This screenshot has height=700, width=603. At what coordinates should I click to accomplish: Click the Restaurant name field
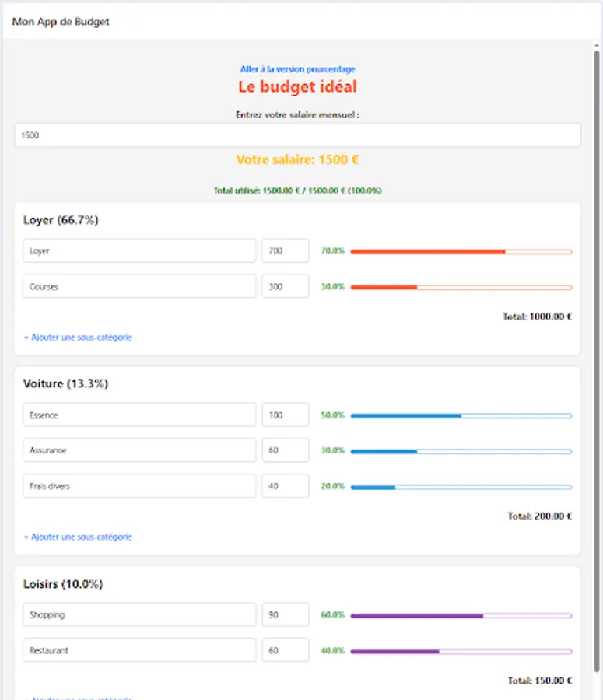[x=139, y=650]
